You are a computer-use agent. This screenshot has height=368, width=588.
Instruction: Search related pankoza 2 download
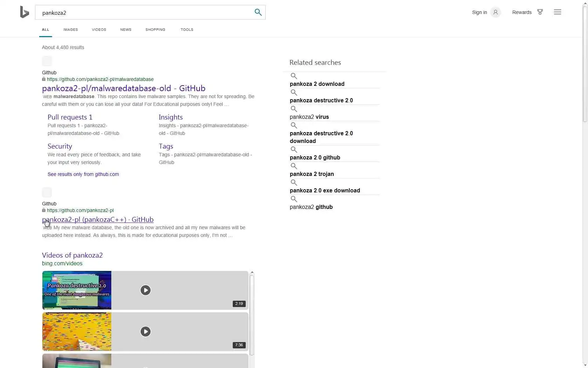click(317, 84)
